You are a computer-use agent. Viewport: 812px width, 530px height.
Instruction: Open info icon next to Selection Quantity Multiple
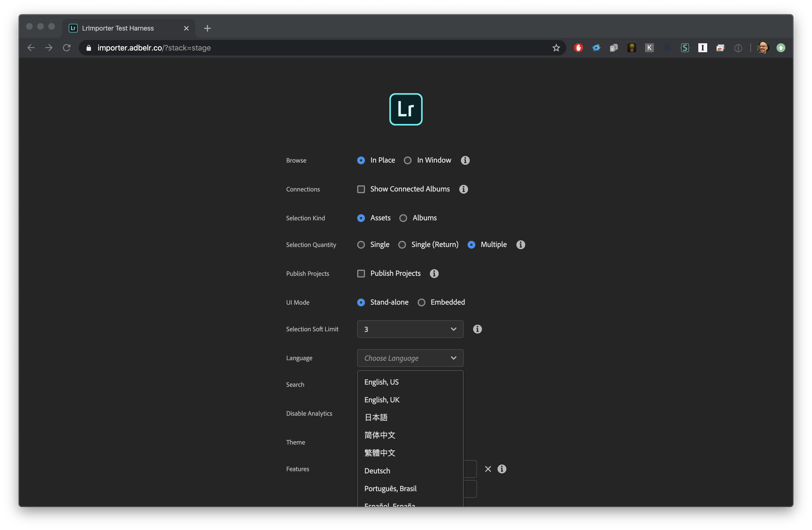[520, 245]
